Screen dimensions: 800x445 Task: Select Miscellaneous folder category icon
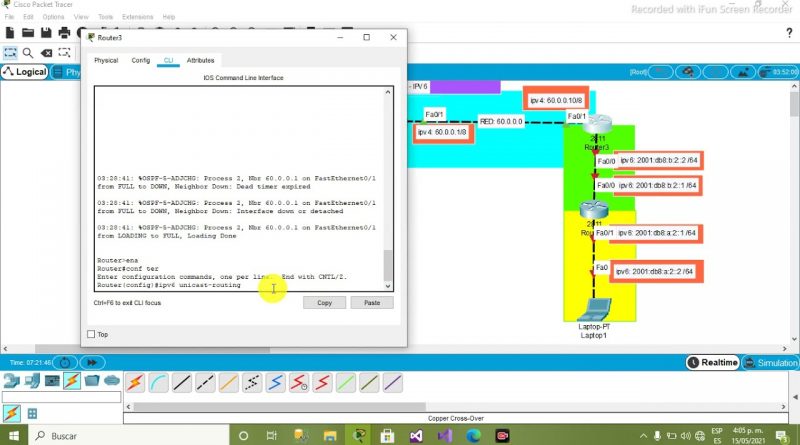tap(92, 381)
